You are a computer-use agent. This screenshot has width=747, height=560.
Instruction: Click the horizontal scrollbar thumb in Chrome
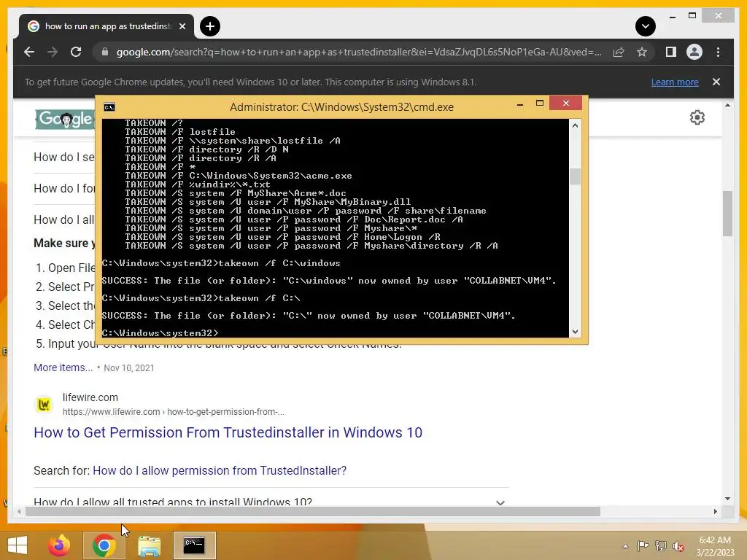[x=312, y=511]
